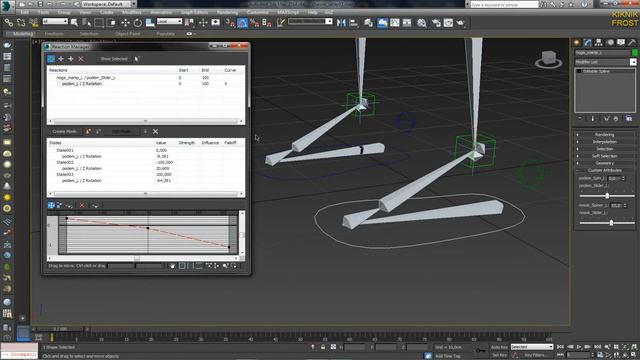Toggle Percent Snap

[x=255, y=23]
